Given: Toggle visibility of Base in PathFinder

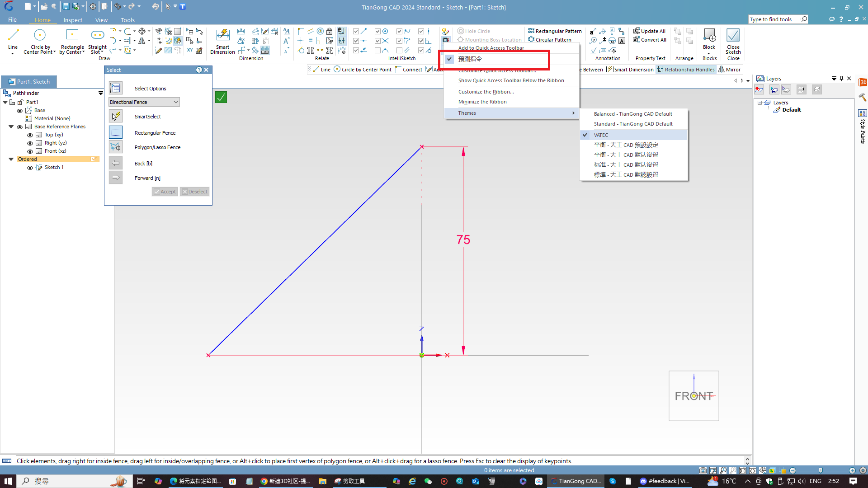Looking at the screenshot, I should 19,111.
